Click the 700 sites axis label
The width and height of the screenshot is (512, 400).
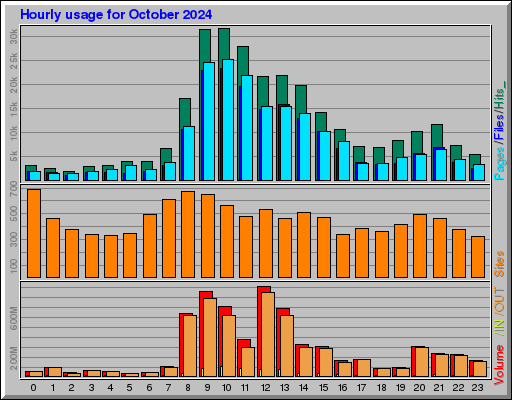click(13, 188)
